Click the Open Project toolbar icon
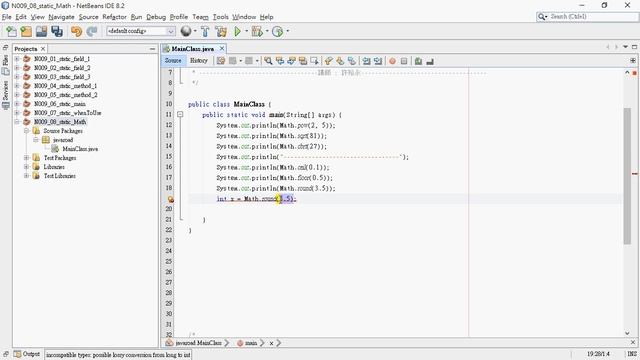This screenshot has width=640, height=360. (41, 31)
